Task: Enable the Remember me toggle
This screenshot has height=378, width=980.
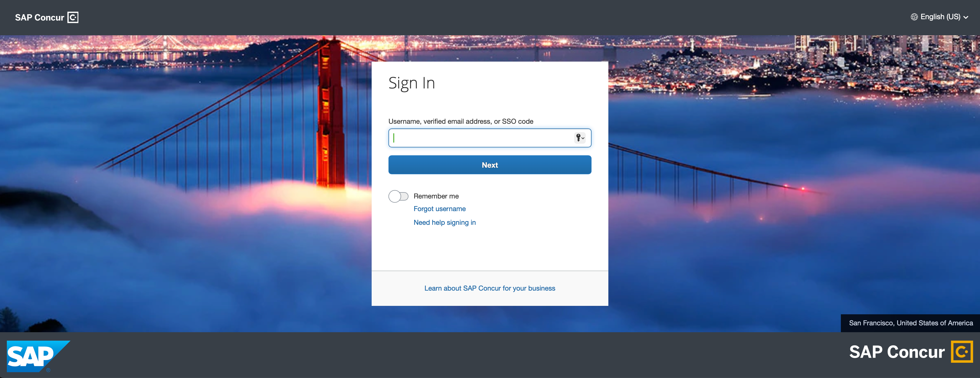Action: 397,196
